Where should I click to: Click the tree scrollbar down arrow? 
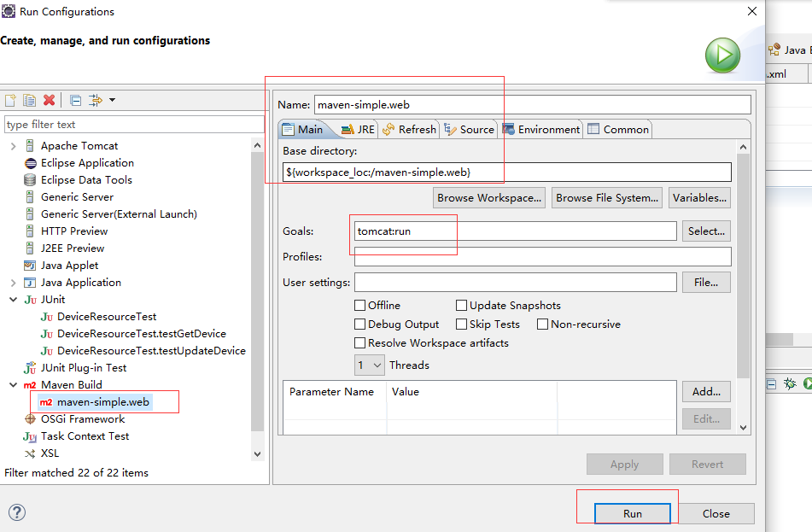click(x=257, y=453)
